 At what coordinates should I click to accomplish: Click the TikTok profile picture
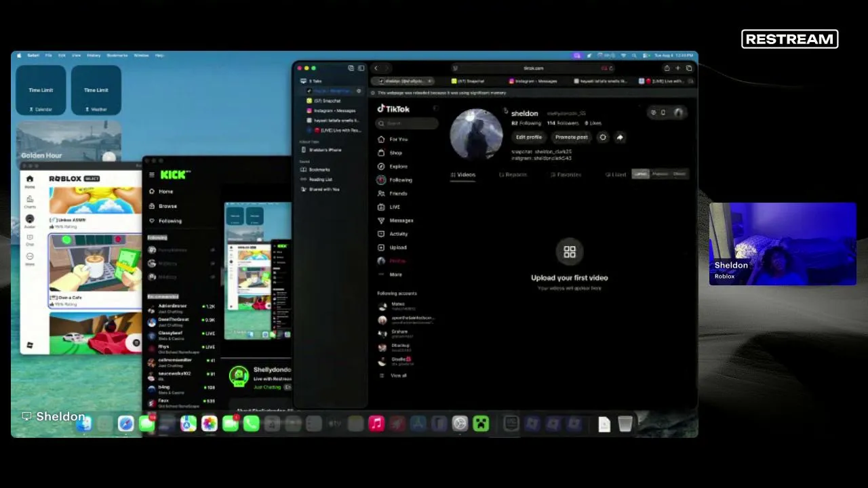(x=476, y=134)
